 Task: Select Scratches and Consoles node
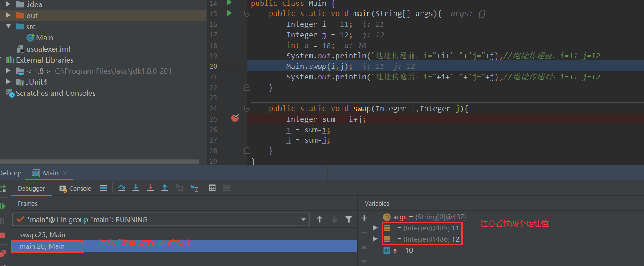click(51, 93)
